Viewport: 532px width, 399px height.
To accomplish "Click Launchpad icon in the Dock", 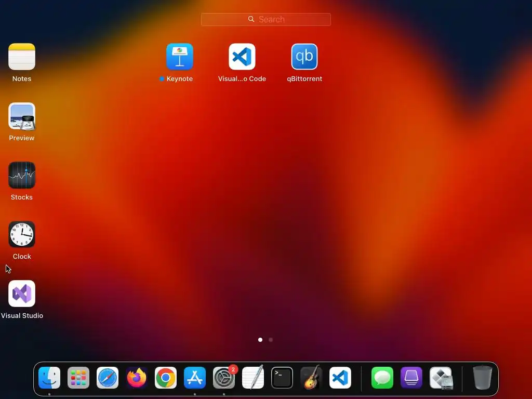I will pos(78,378).
